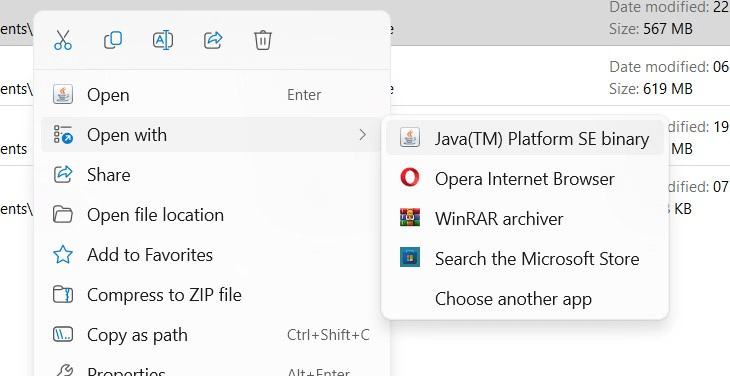Click the Share entry's arrow icon
The height and width of the screenshot is (376, 730).
click(63, 175)
